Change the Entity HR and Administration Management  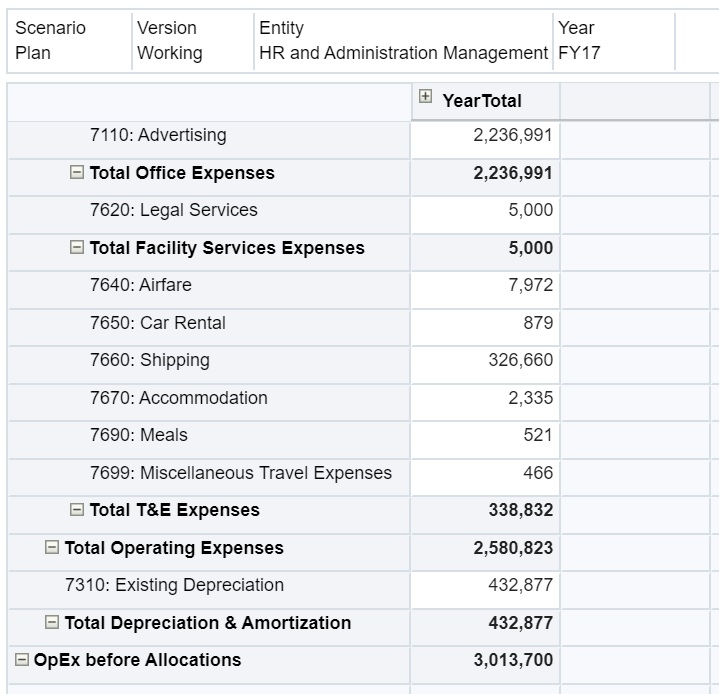point(402,41)
